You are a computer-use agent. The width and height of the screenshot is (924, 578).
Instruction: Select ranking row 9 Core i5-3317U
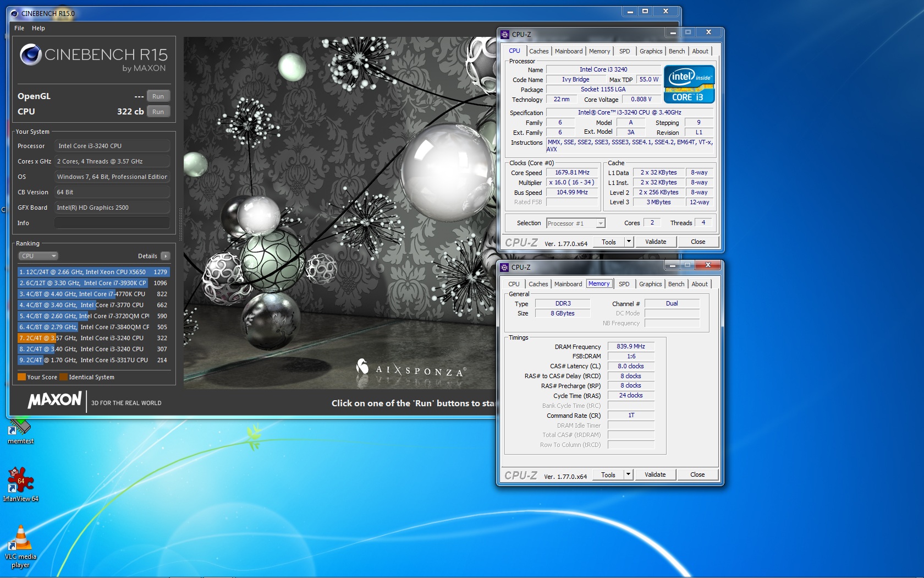coord(94,360)
